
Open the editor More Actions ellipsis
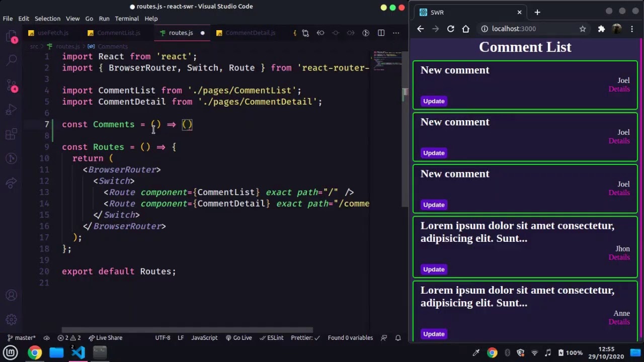396,33
